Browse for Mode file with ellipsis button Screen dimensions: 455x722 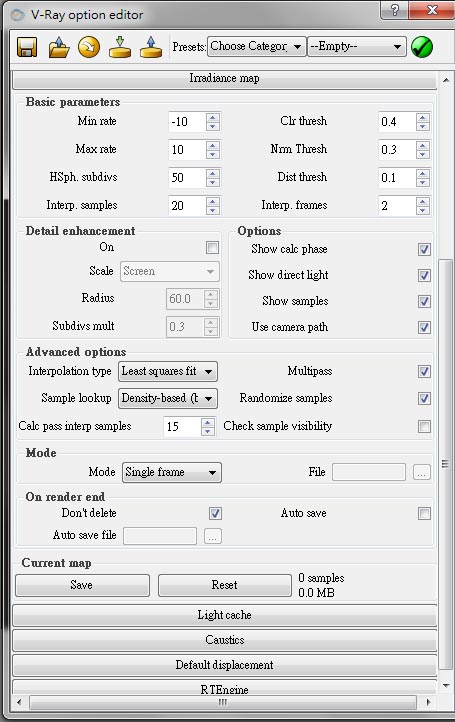[421, 472]
